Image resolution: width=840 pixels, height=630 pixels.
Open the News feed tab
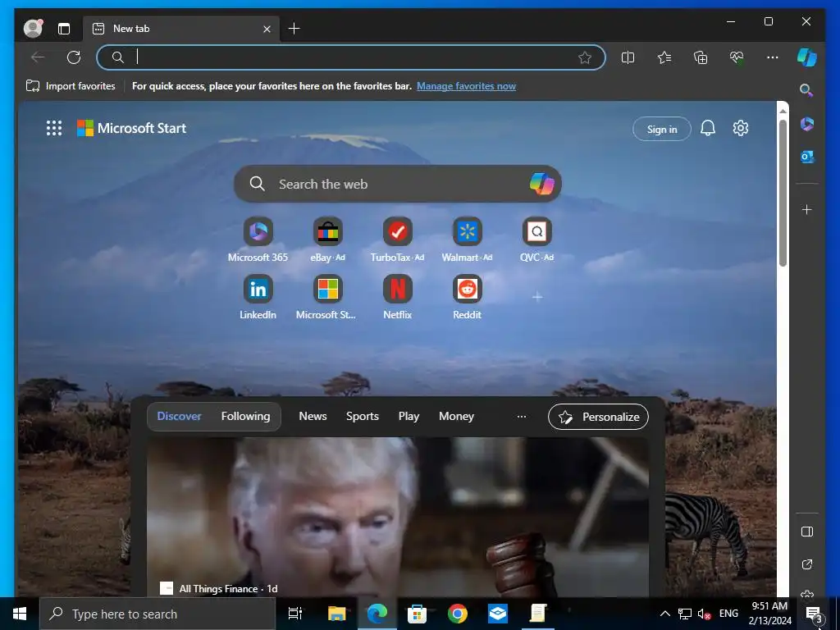point(313,416)
